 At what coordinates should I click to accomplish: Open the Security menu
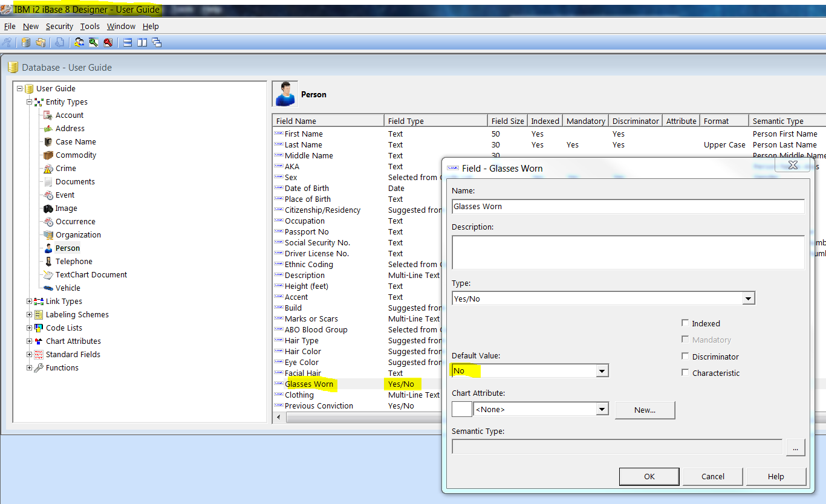click(59, 27)
